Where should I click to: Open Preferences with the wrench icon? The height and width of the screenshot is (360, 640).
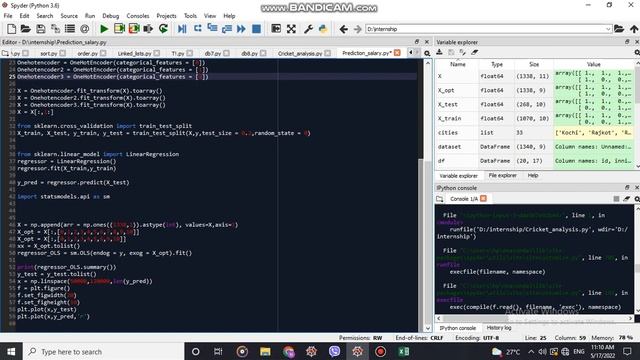(308, 29)
